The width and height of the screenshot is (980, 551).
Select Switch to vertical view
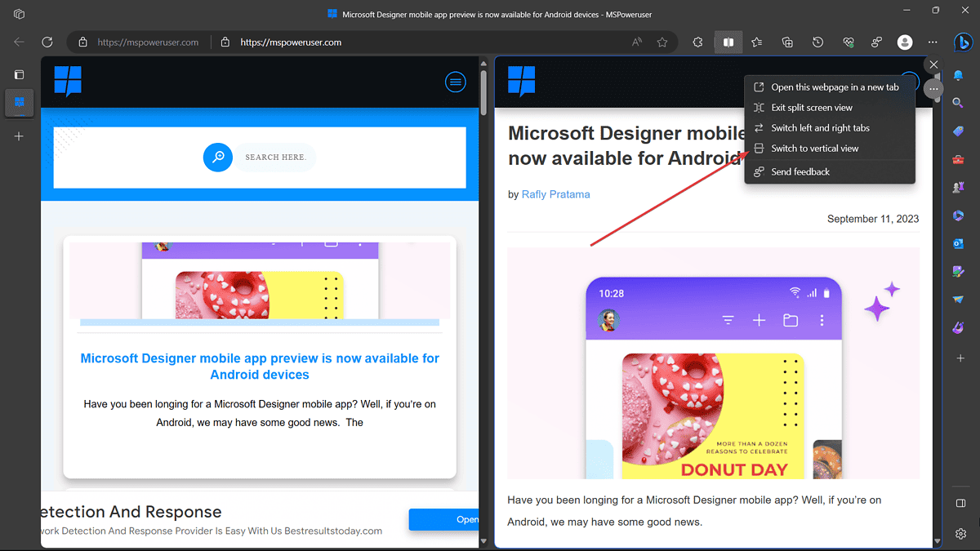(x=814, y=149)
